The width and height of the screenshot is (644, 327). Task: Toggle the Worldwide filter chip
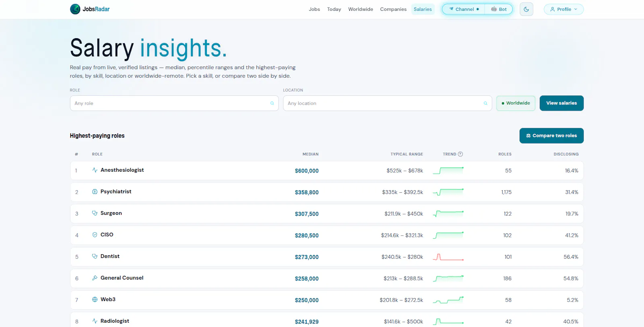tap(516, 103)
